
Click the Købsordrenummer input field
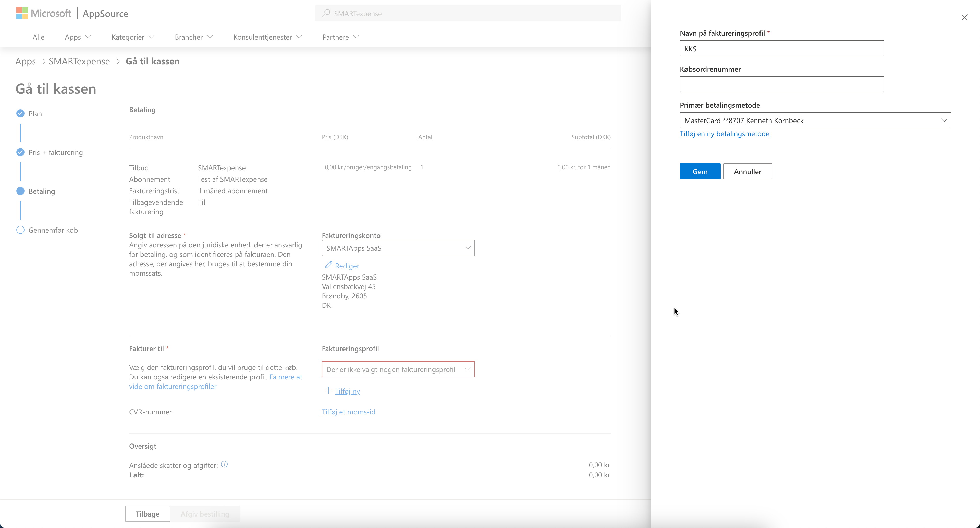click(x=781, y=84)
